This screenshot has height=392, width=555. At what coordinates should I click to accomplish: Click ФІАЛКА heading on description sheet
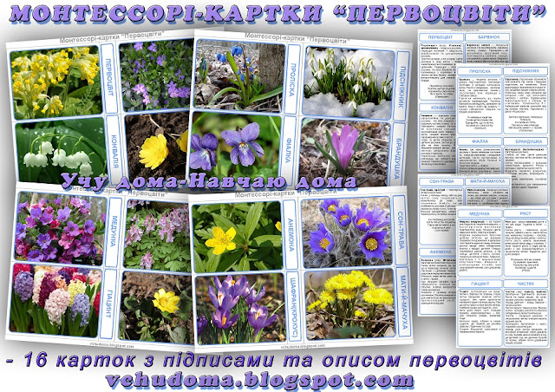[480, 141]
